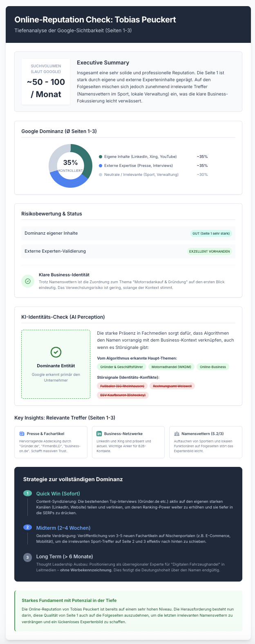Click the green legend dot for Eigene Inhalte
The image size is (255, 644).
pyautogui.click(x=101, y=157)
